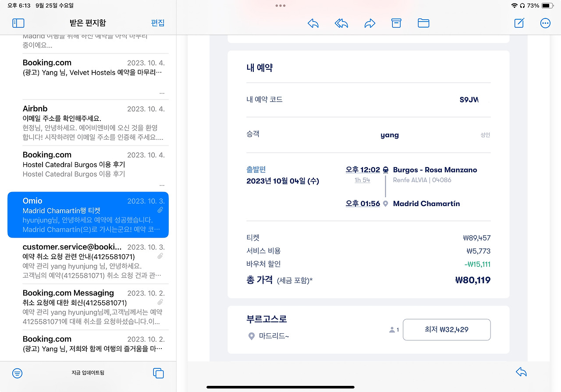Tap the Wi-Fi status icon

coord(514,6)
